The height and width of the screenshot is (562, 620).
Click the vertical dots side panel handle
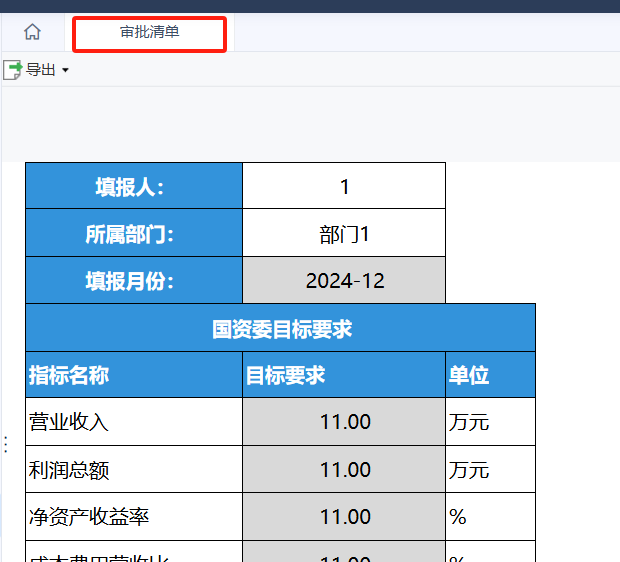[x=6, y=445]
